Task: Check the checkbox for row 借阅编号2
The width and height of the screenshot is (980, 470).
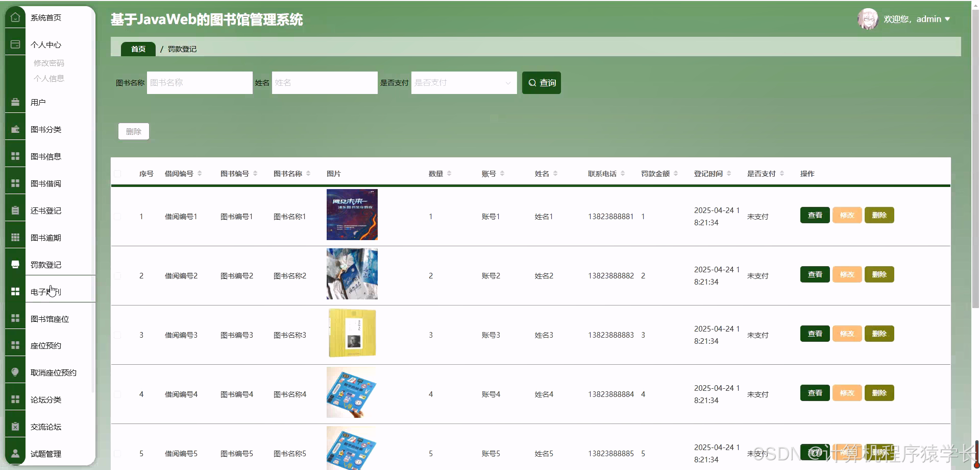Action: 117,276
